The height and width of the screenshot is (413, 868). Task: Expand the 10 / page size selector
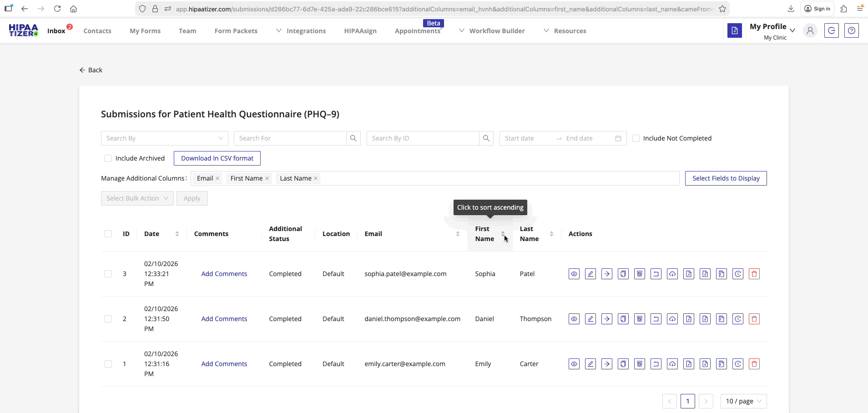(743, 401)
